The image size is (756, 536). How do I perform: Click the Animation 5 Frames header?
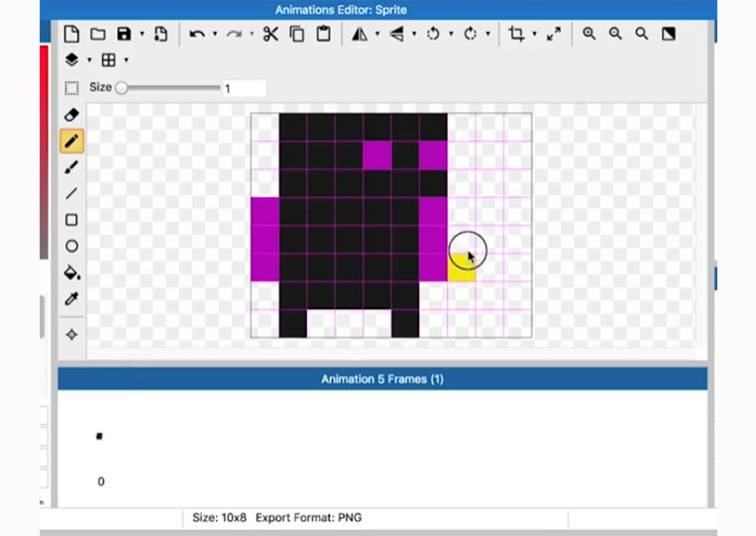pyautogui.click(x=382, y=378)
